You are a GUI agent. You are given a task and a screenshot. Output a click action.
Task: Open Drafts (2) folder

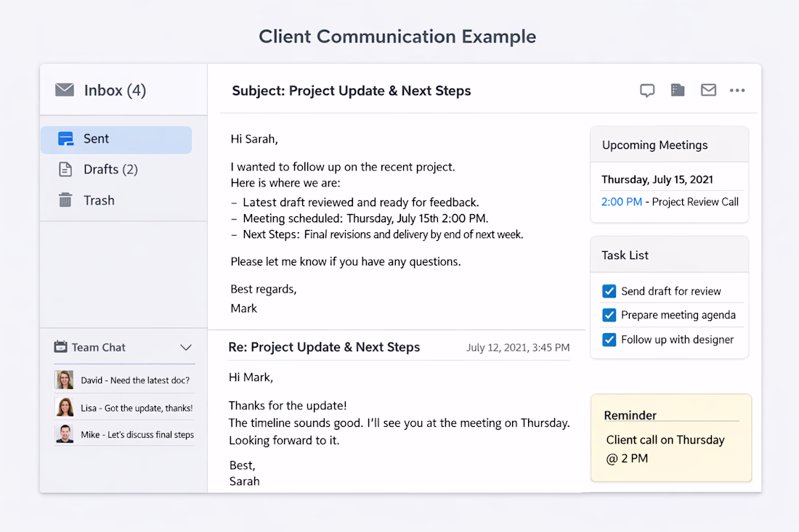(x=98, y=169)
